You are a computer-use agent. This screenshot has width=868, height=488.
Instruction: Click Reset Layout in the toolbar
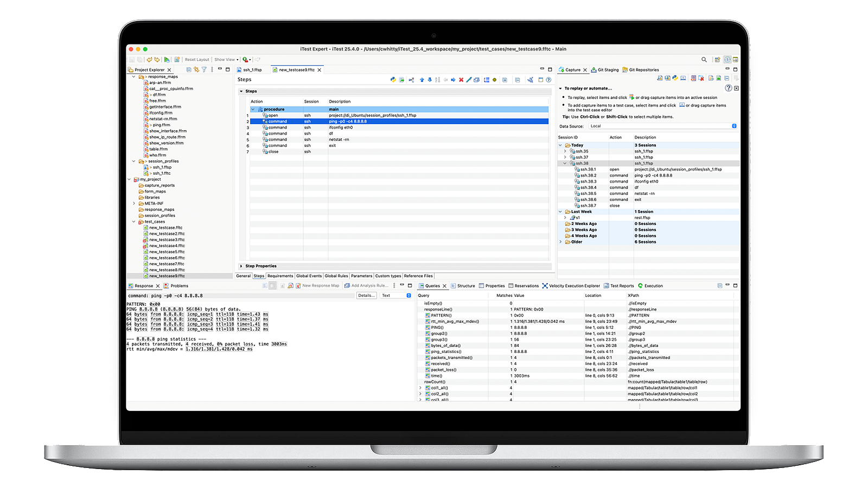pyautogui.click(x=197, y=60)
